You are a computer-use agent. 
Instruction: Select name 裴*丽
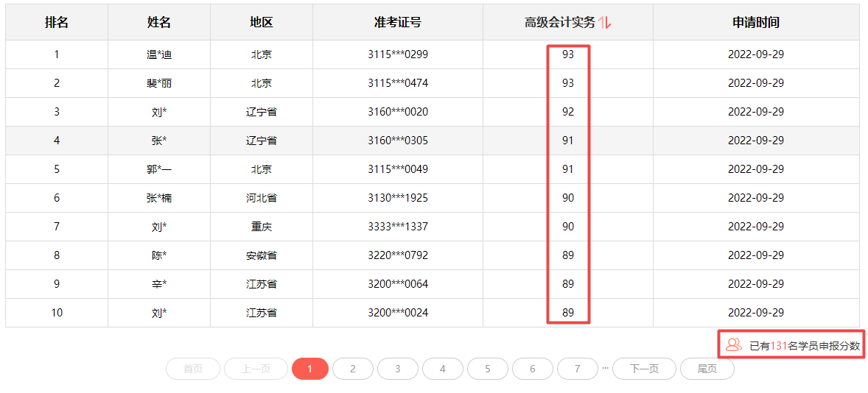(x=159, y=83)
